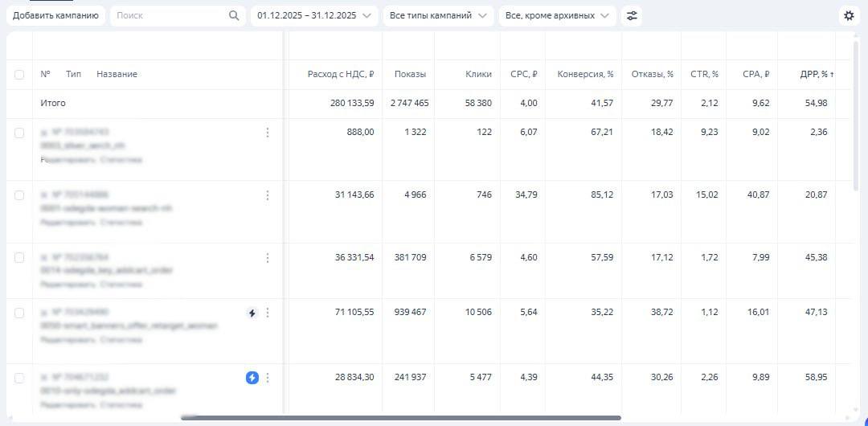Image resolution: width=868 pixels, height=426 pixels.
Task: Click the search magnifier icon
Action: 234,15
